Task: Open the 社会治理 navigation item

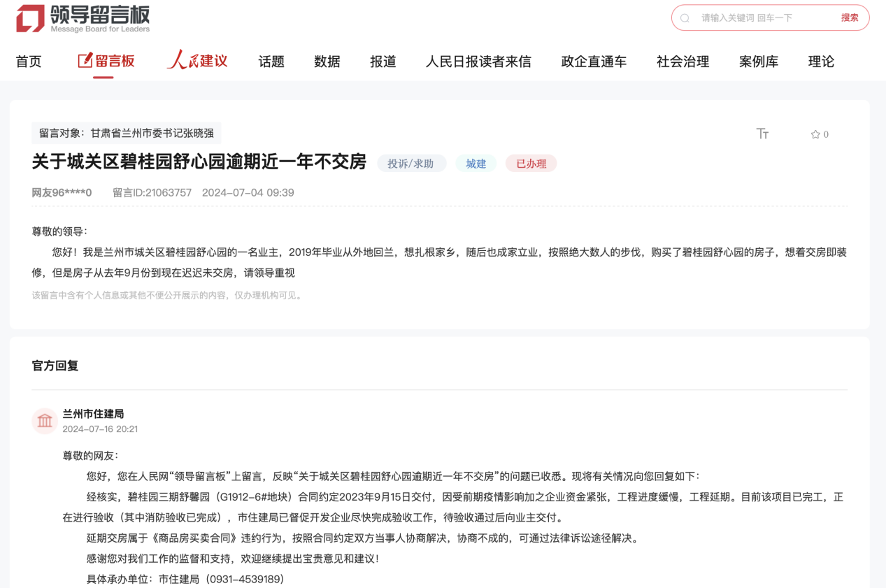Action: pos(683,62)
